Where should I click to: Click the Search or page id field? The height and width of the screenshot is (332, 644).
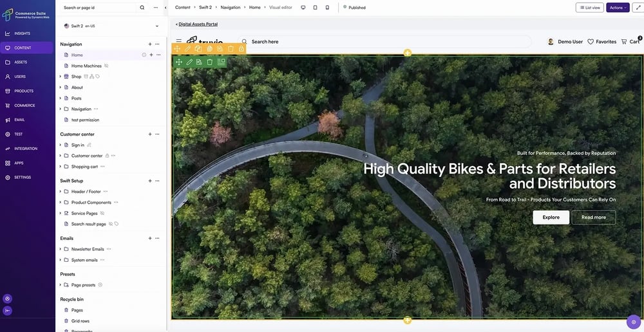click(x=99, y=7)
